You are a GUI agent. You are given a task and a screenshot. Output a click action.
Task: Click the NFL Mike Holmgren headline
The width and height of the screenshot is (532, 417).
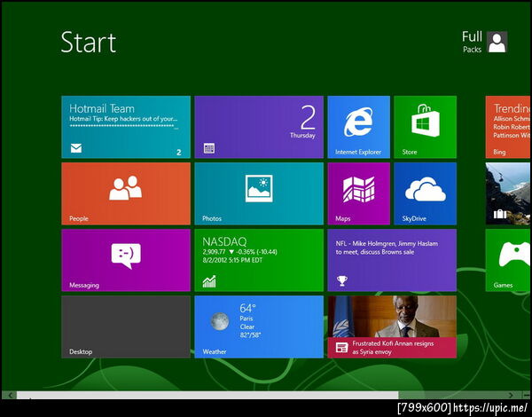coord(387,248)
